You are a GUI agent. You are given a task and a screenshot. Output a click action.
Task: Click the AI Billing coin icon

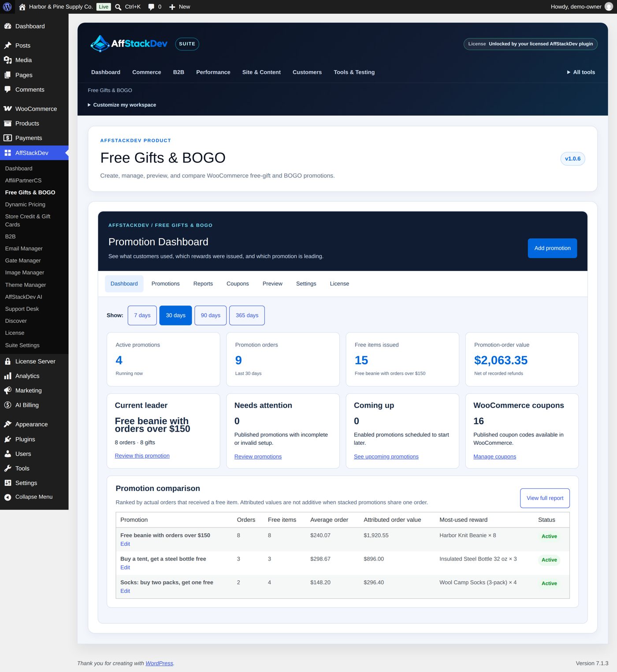click(7, 405)
